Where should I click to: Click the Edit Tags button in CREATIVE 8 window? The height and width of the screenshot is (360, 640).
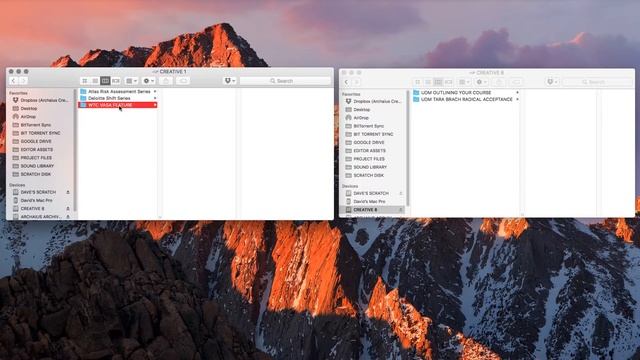tap(516, 82)
